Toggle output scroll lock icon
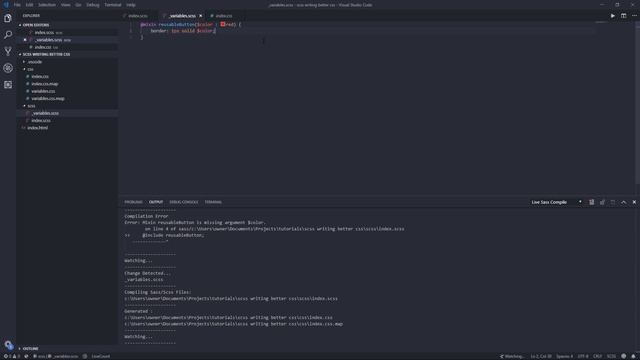This screenshot has height=360, width=640. point(602,202)
